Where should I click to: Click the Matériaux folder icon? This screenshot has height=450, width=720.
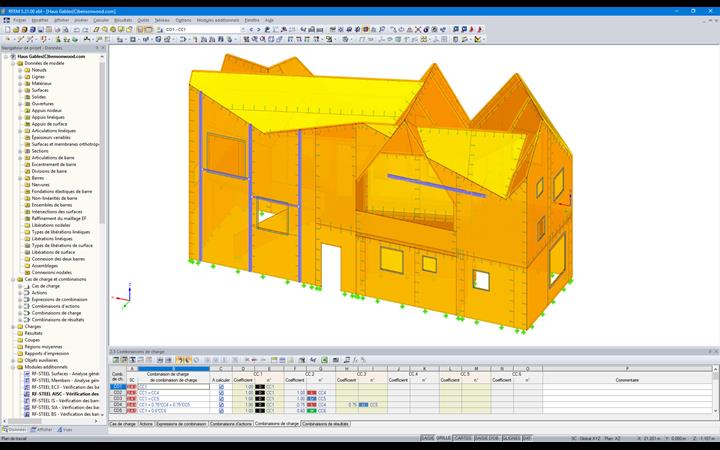27,84
